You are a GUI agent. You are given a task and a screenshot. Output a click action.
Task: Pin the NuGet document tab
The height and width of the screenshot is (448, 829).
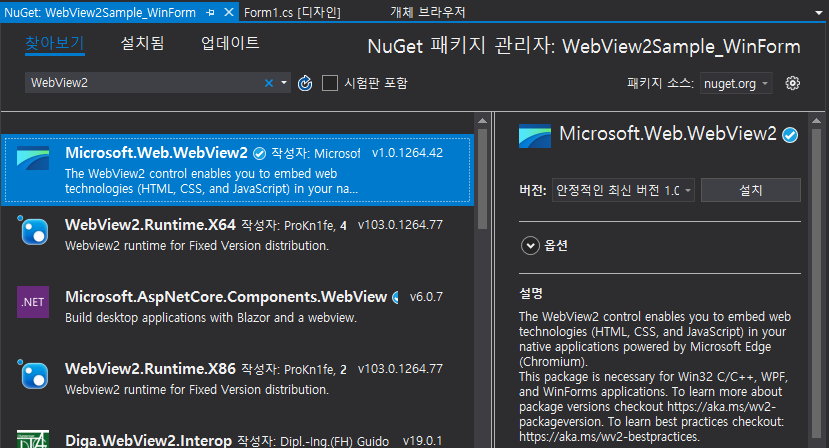tap(210, 12)
